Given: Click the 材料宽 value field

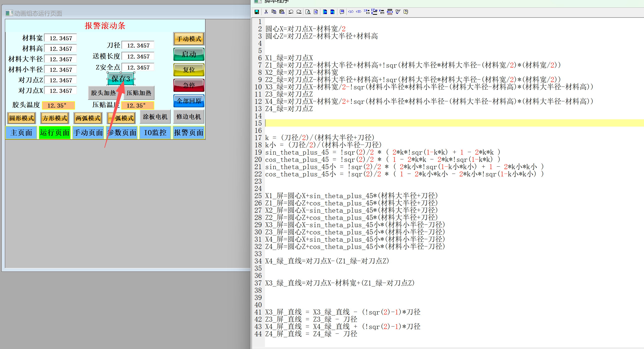Looking at the screenshot, I should point(60,38).
